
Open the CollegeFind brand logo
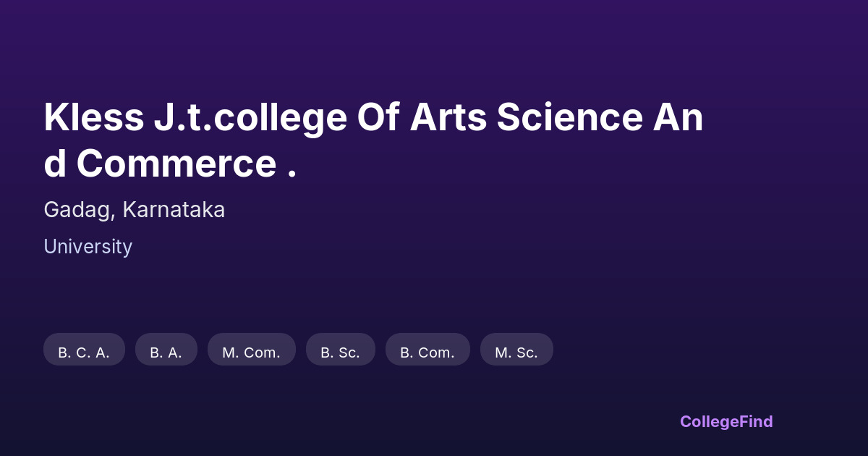[726, 421]
